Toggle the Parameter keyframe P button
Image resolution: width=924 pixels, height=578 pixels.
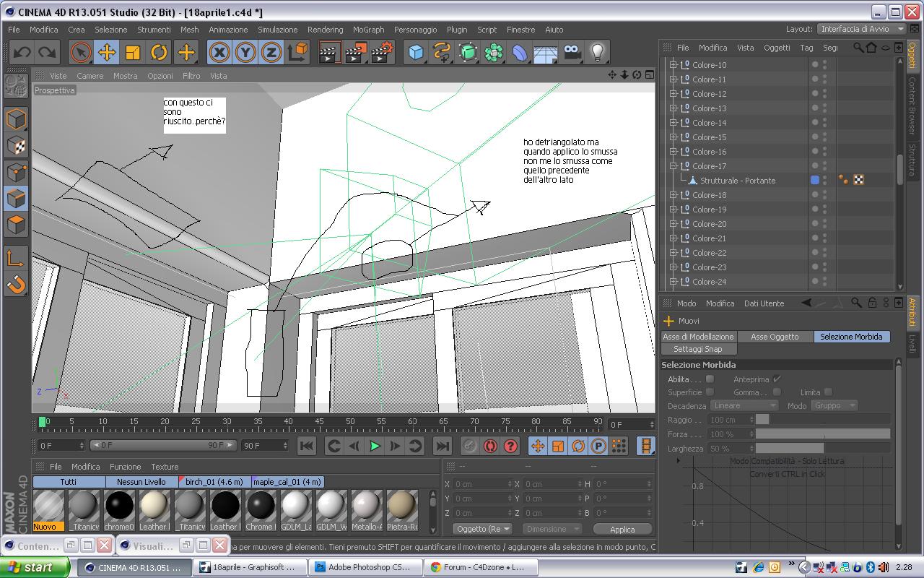[x=598, y=447]
